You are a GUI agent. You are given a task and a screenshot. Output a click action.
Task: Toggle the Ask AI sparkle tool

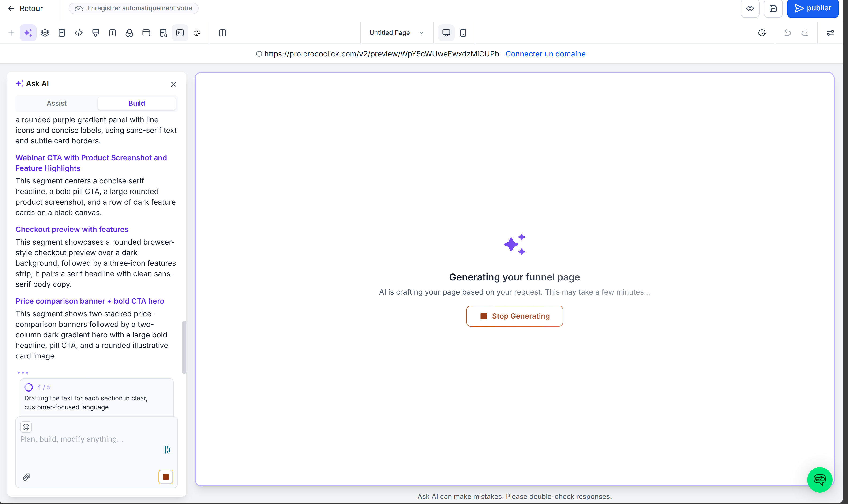(28, 33)
